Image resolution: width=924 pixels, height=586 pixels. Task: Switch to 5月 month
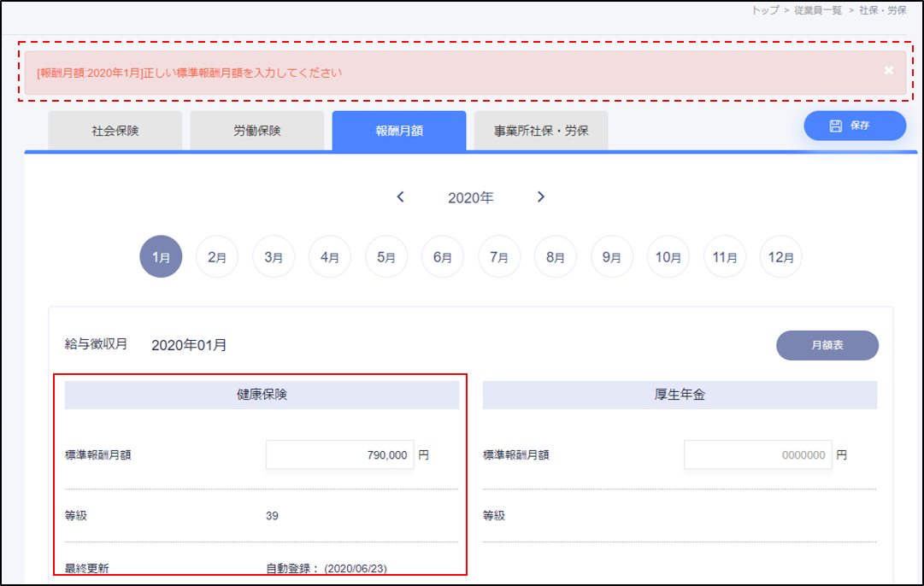coord(386,256)
